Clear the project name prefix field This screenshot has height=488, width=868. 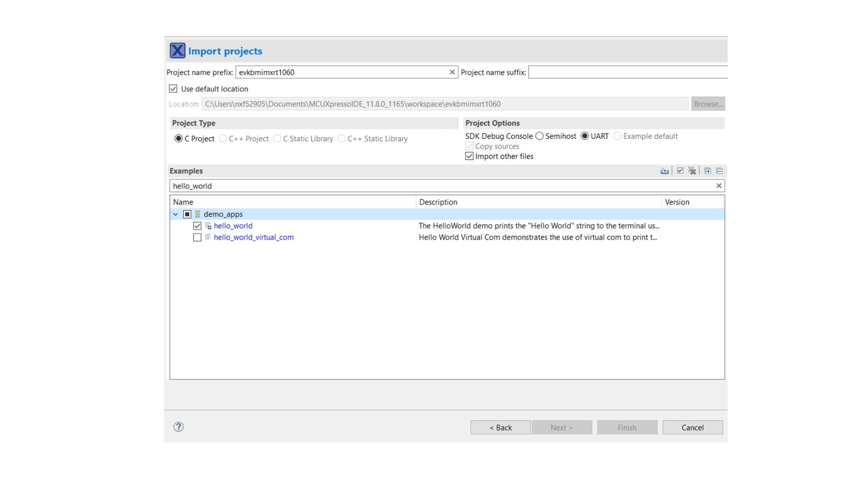click(452, 72)
